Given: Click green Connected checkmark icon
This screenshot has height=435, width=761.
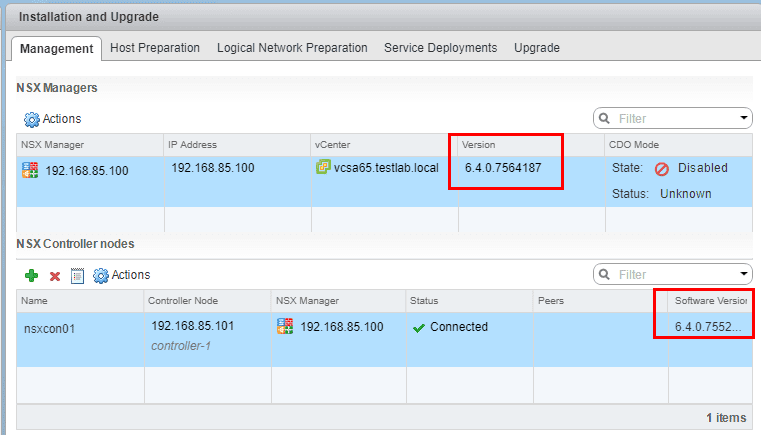Looking at the screenshot, I should pos(418,328).
